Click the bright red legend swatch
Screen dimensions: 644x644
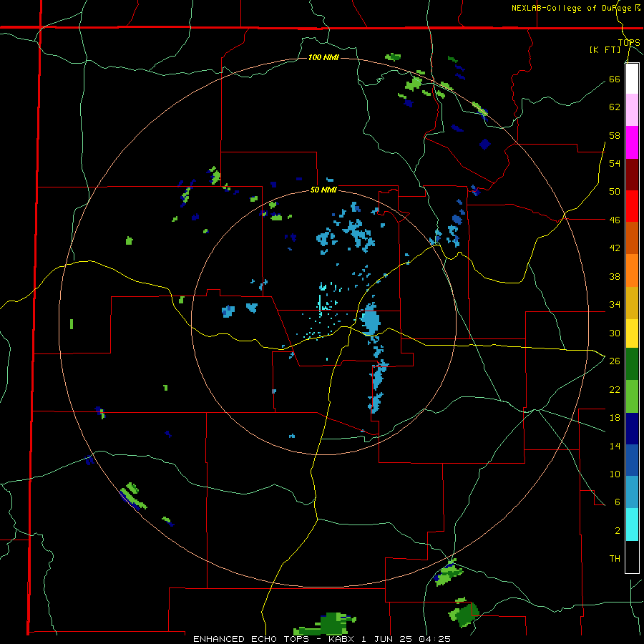(x=632, y=206)
